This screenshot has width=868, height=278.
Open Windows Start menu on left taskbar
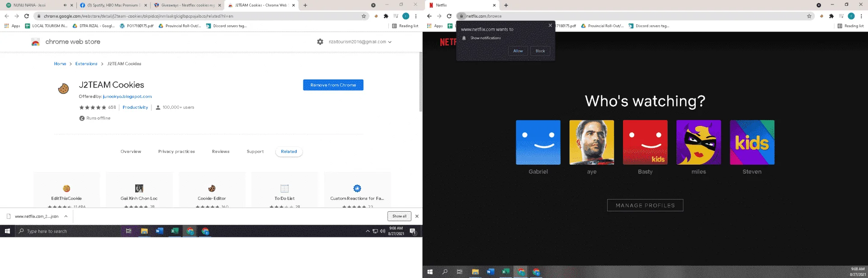click(x=7, y=231)
